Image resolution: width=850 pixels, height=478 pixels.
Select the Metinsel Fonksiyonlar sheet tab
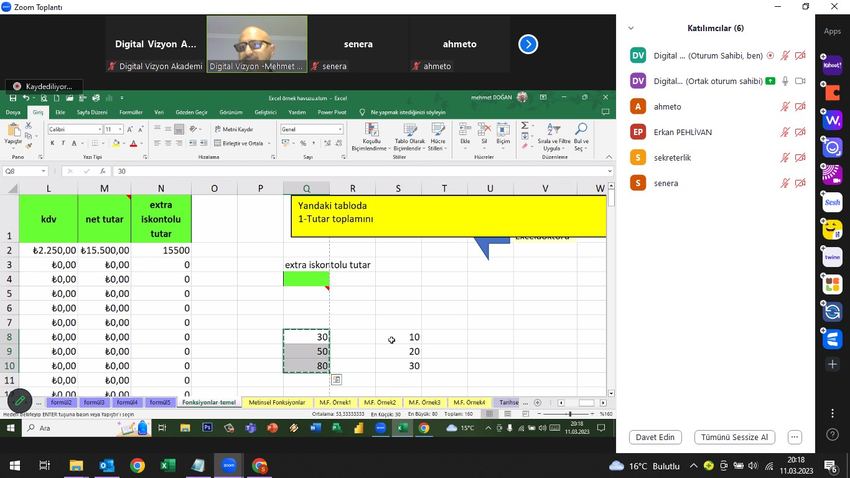(x=276, y=403)
